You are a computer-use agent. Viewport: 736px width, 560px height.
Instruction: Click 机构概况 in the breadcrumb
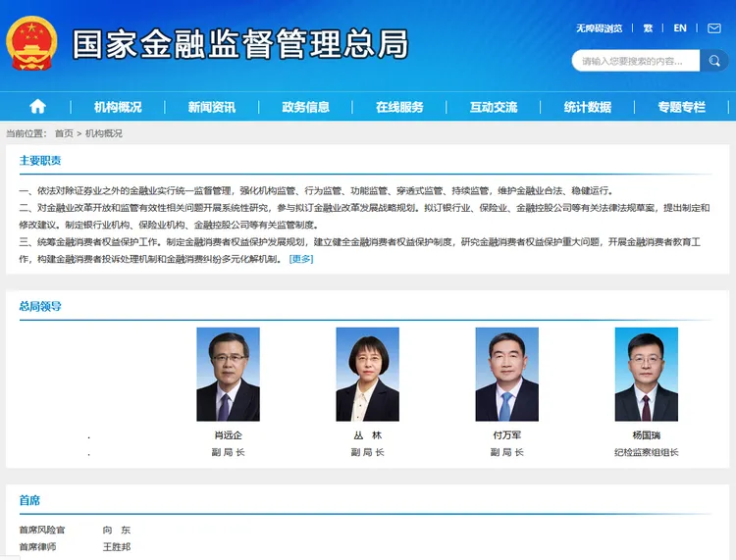(104, 133)
